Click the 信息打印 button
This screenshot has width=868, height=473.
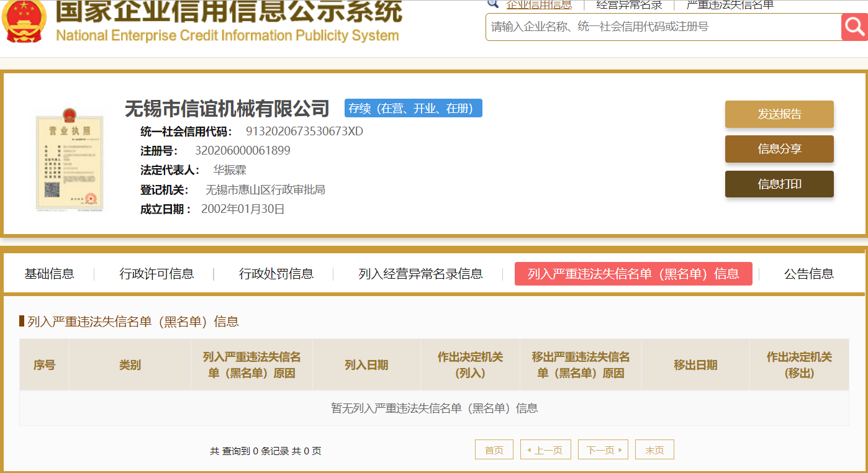[x=779, y=184]
